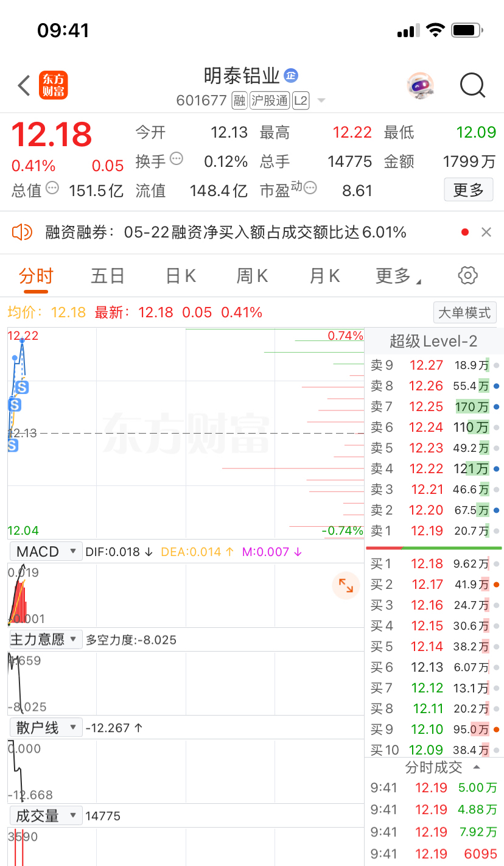The width and height of the screenshot is (504, 866).
Task: Tap the 超级Level-2 header
Action: tap(433, 341)
